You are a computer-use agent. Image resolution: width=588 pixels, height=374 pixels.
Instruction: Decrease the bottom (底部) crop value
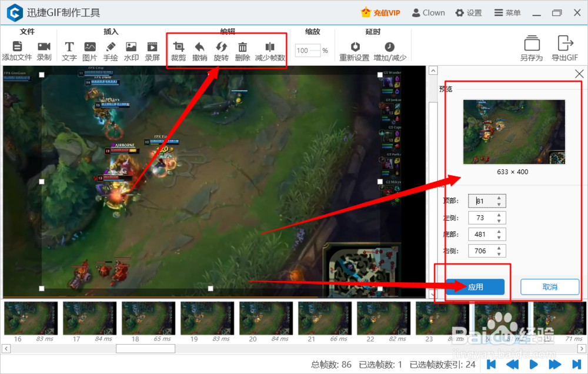[499, 238]
